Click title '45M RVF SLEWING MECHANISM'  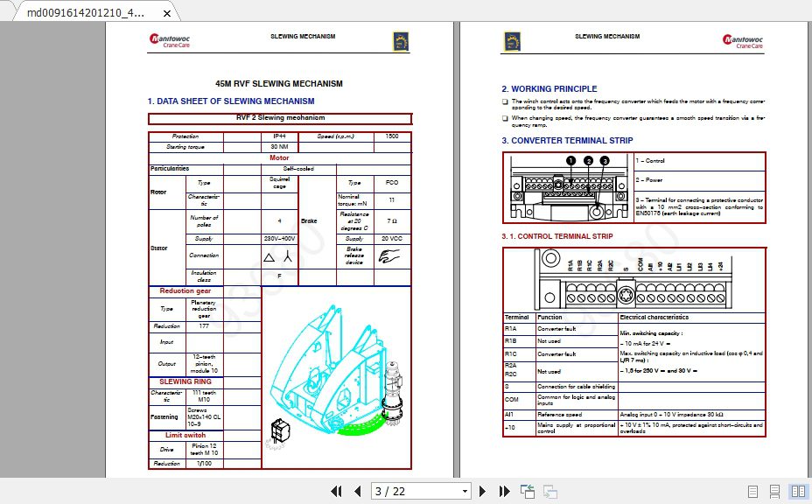point(279,83)
